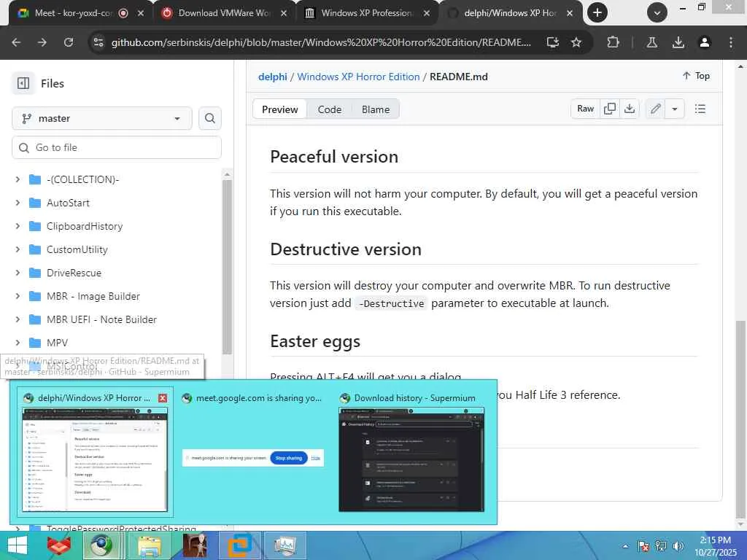Open the tab search dropdown button

coord(657,13)
